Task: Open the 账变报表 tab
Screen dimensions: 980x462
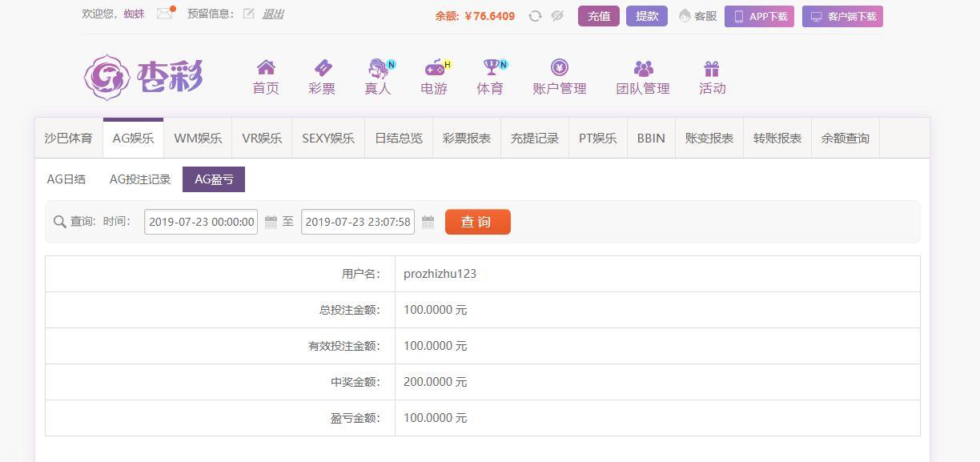Action: [x=709, y=138]
